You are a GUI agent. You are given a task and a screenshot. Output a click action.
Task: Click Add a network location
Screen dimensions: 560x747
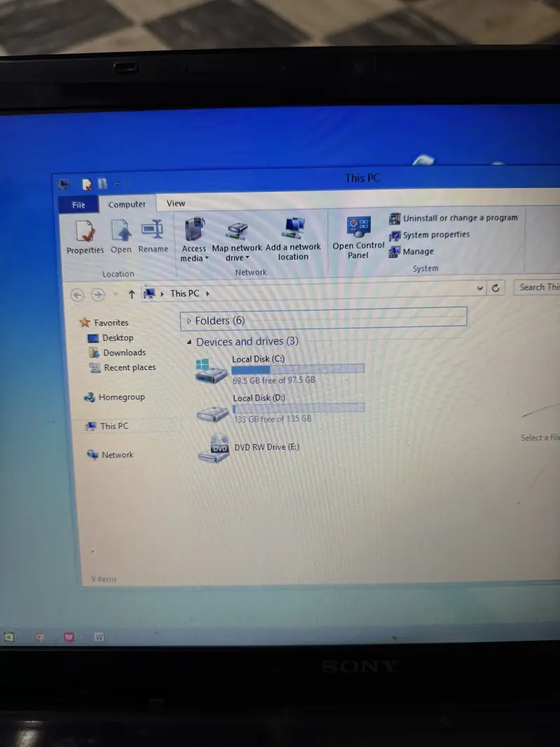(x=293, y=239)
